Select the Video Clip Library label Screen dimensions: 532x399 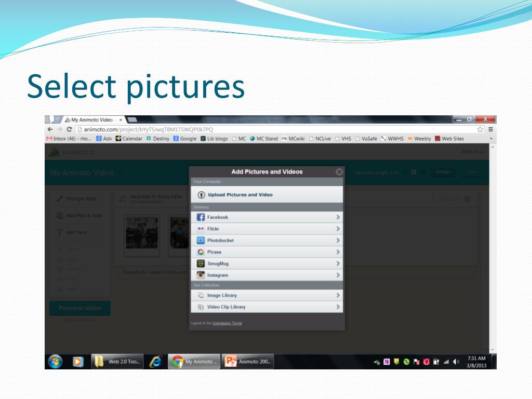pos(227,307)
